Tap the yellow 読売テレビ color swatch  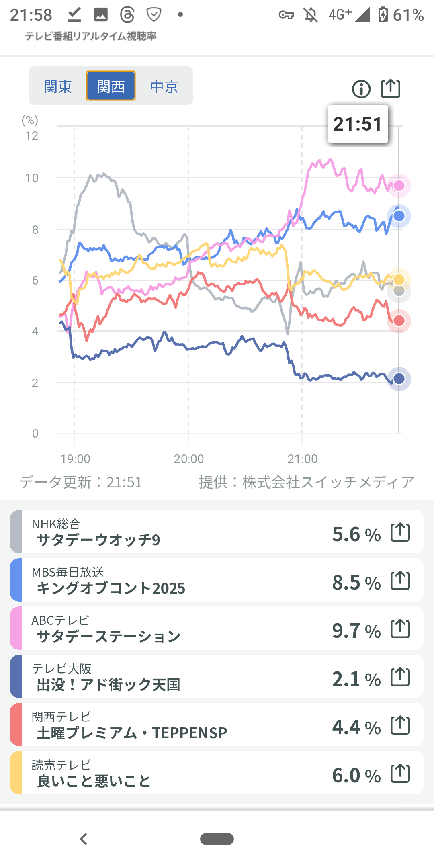16,773
